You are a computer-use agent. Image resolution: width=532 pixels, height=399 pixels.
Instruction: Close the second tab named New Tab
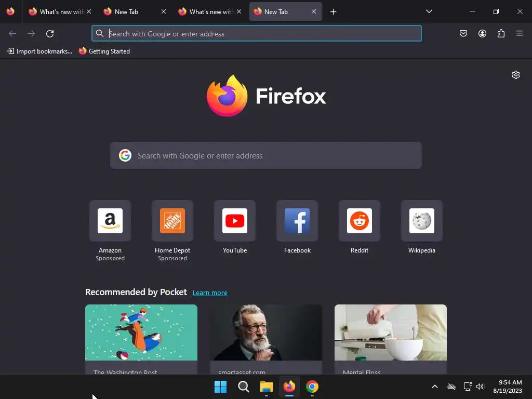[164, 11]
